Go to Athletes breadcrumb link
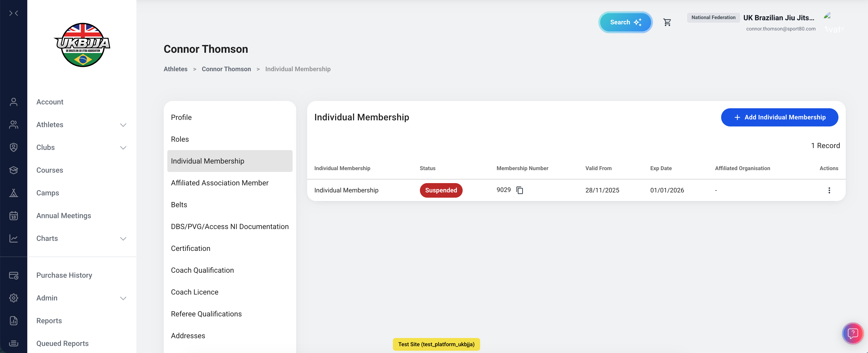 [x=175, y=69]
